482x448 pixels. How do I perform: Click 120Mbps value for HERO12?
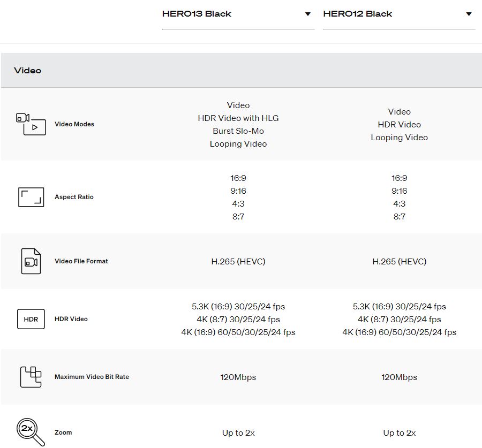(400, 377)
